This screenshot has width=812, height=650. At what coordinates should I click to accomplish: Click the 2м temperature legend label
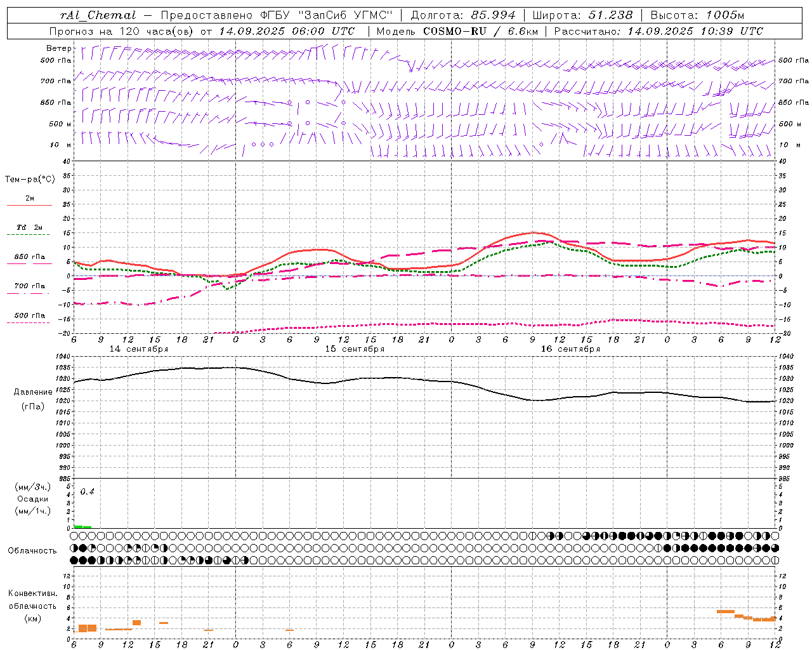(30, 198)
